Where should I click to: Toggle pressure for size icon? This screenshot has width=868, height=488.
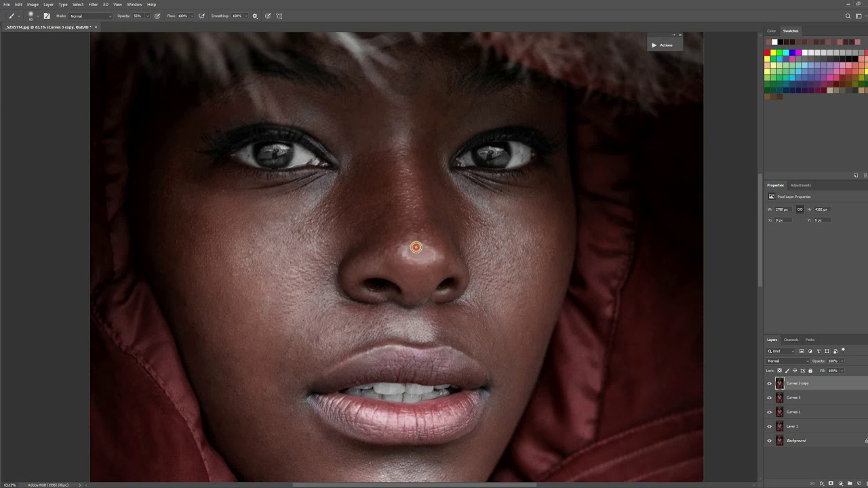click(x=268, y=16)
